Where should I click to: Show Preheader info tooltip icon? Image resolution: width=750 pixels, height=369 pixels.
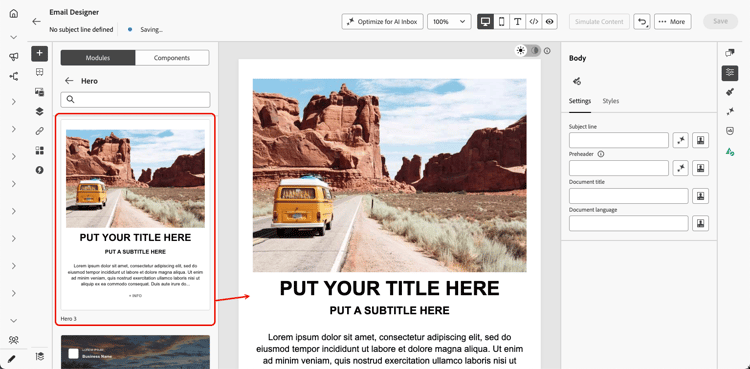click(x=601, y=154)
